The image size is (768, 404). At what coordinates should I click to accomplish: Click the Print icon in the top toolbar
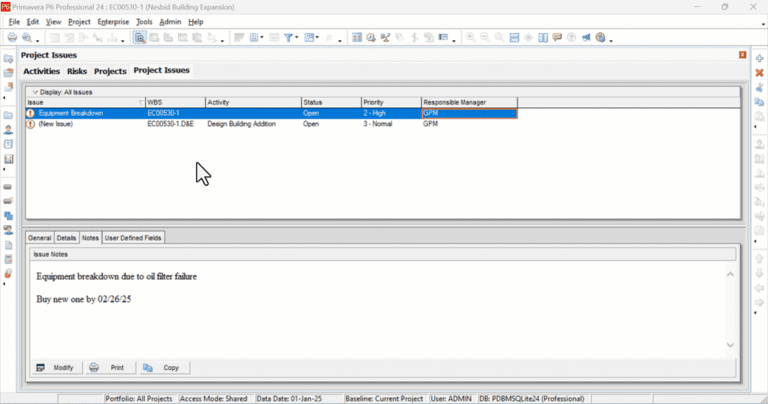12,38
